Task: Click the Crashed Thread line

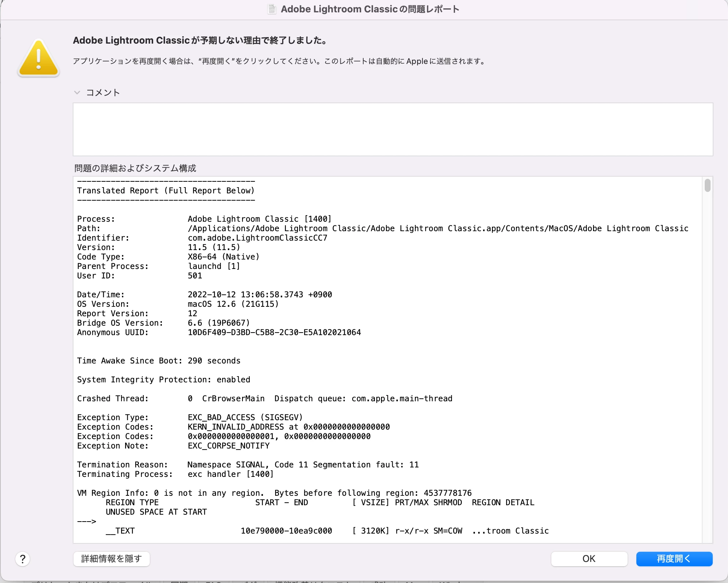Action: [x=264, y=398]
